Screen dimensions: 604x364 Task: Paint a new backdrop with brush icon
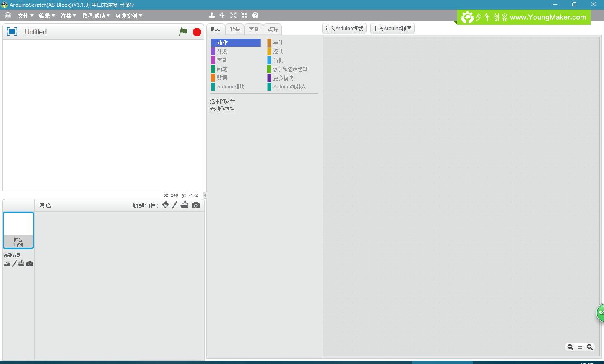pos(14,264)
